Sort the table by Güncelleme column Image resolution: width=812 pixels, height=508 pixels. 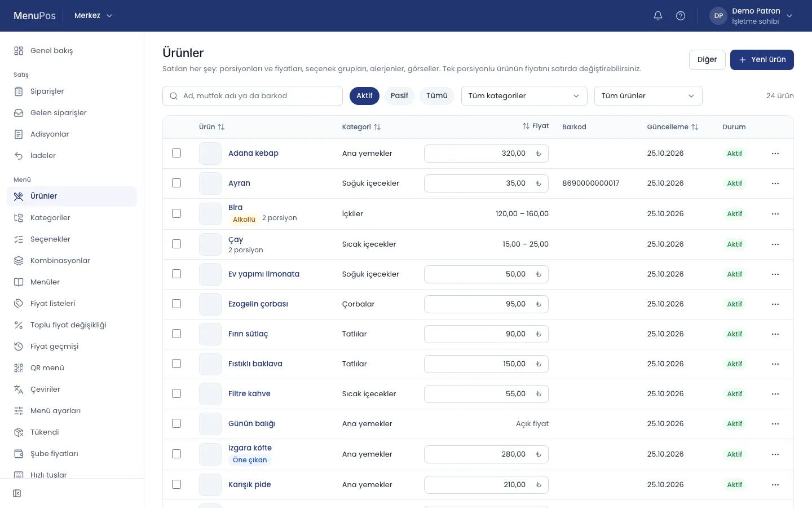click(673, 127)
